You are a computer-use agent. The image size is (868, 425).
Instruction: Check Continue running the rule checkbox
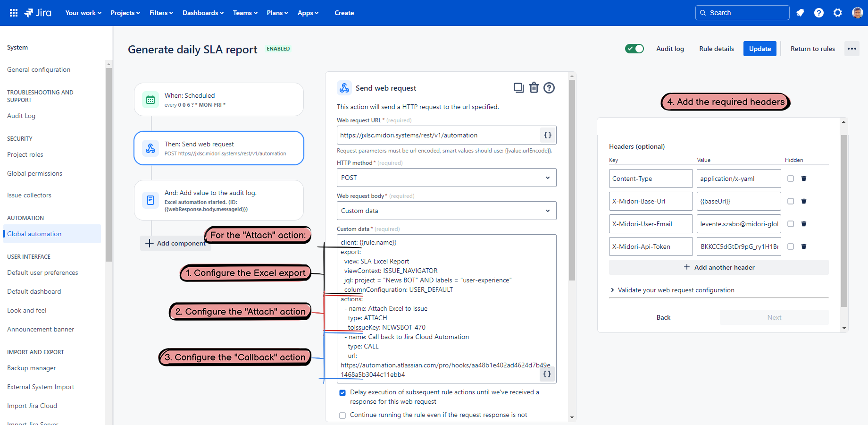[342, 415]
